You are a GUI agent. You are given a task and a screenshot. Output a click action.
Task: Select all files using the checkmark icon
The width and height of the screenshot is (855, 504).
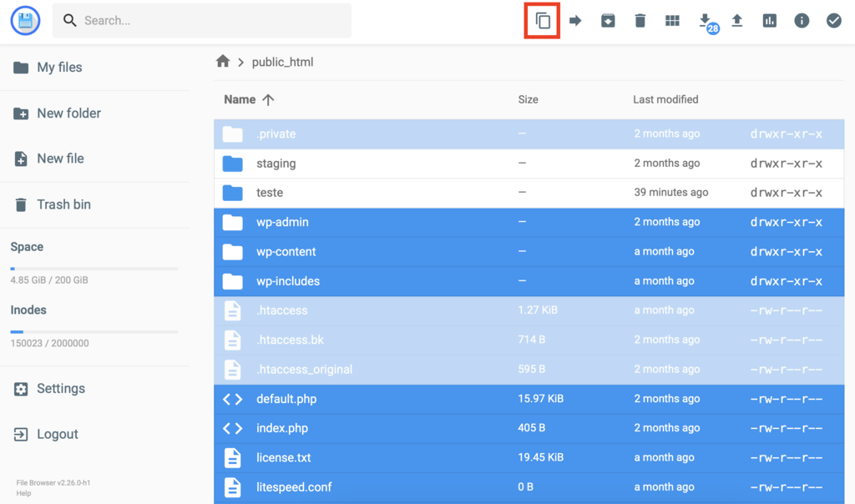[x=833, y=20]
